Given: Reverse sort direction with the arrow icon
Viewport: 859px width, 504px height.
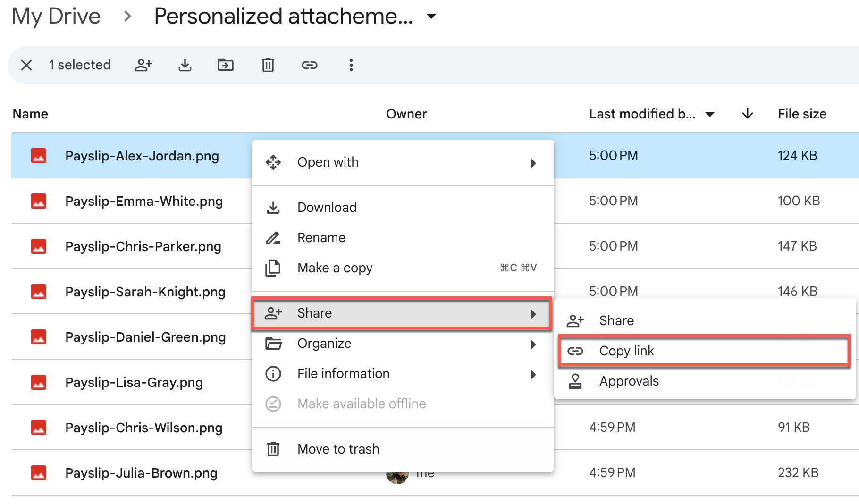Looking at the screenshot, I should tap(747, 114).
